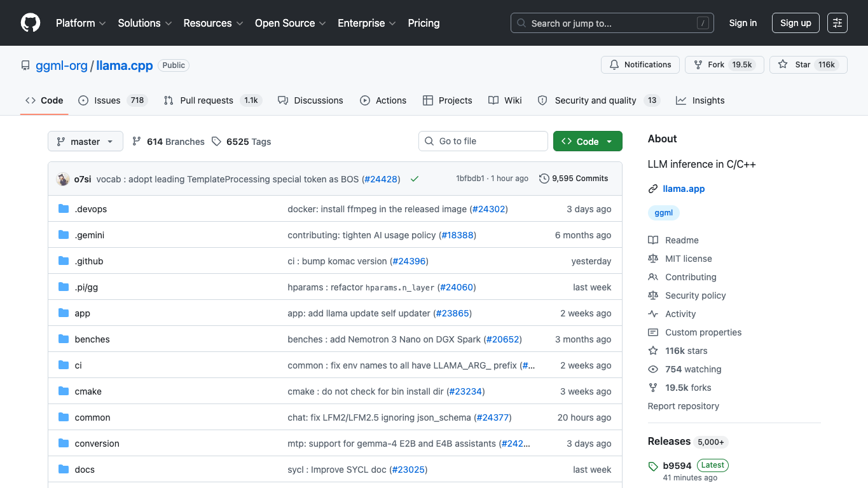Click the repository icon before ggml-org
Image resolution: width=868 pixels, height=488 pixels.
point(25,65)
